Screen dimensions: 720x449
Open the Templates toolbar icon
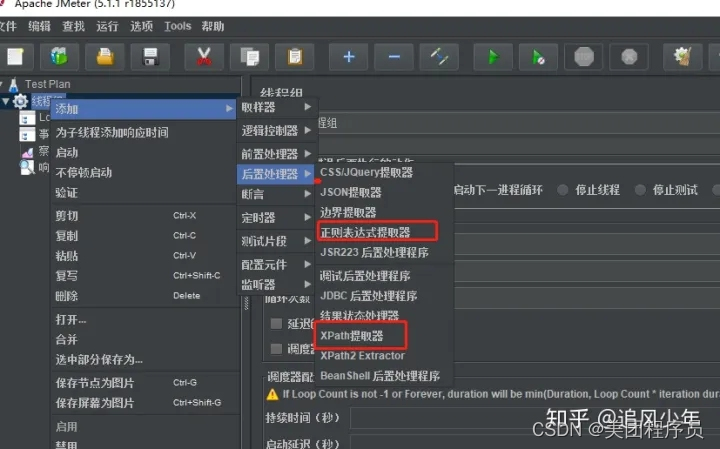(x=59, y=57)
